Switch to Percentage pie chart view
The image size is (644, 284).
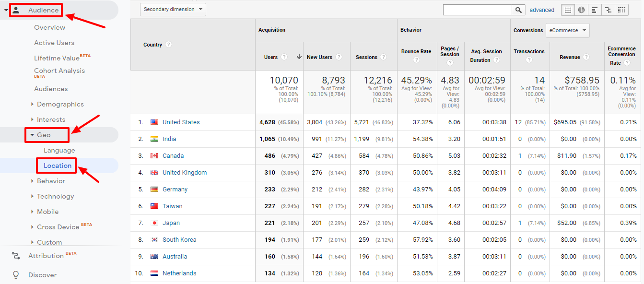pos(581,10)
